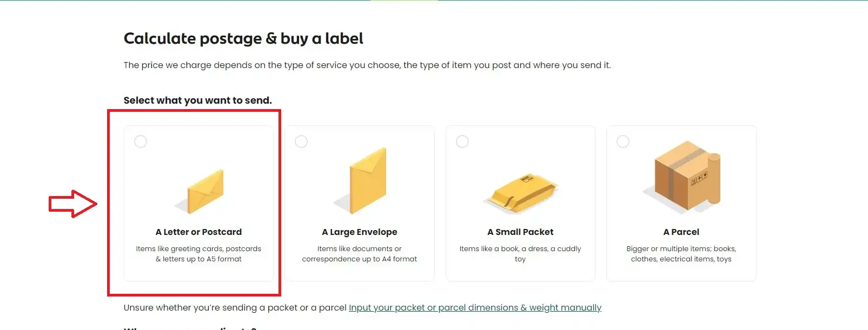Click the documents up to A4 format description

point(360,254)
